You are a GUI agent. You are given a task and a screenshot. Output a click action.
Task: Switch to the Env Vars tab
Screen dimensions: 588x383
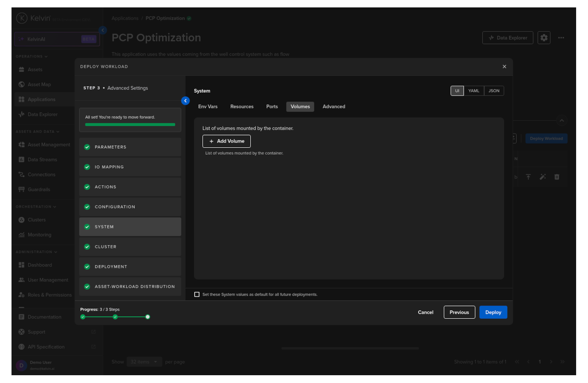[x=208, y=107]
